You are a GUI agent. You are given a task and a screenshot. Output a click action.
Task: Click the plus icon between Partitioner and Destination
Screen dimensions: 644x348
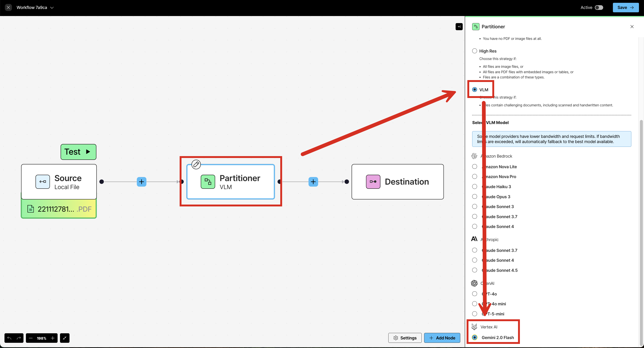tap(313, 182)
